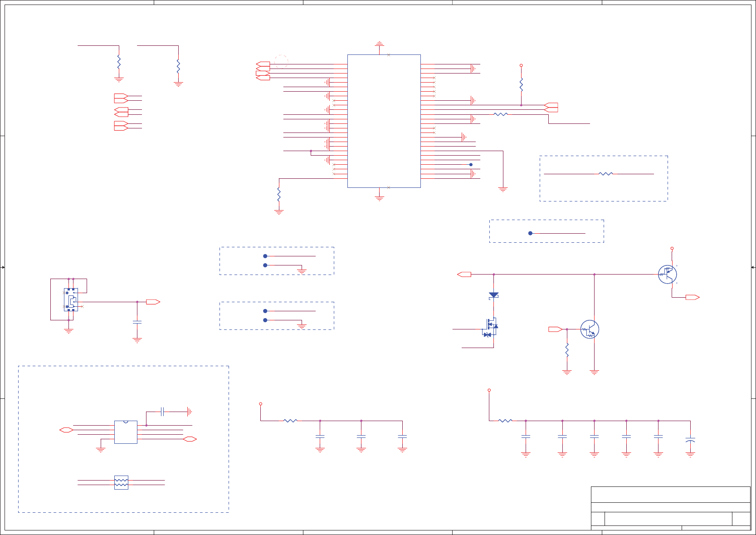Select the resistor inside the right dashed box
This screenshot has height=535, width=756.
606,174
